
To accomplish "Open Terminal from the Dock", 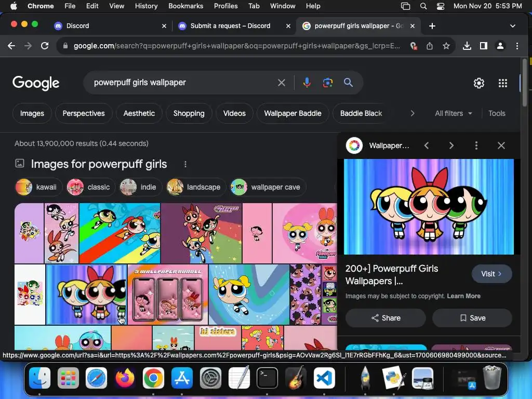I will pyautogui.click(x=267, y=378).
